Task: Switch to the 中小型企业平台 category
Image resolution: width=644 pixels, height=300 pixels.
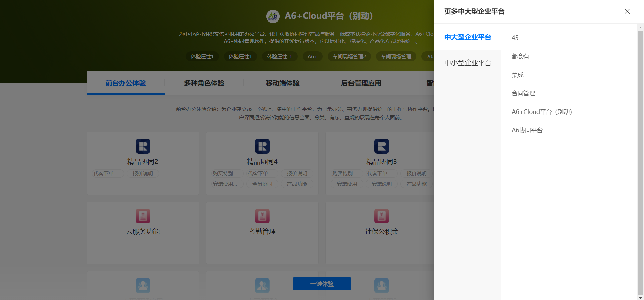Action: (x=468, y=63)
